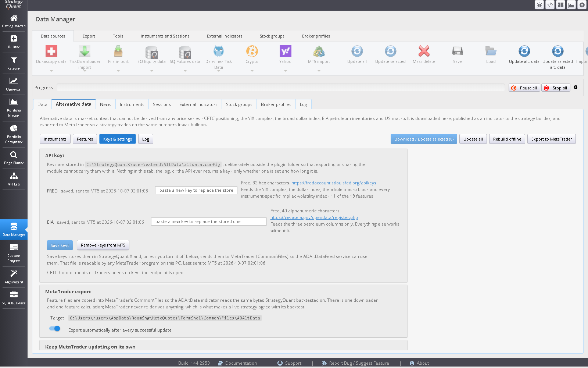Open Yahoo data source
The image size is (588, 368).
[285, 51]
